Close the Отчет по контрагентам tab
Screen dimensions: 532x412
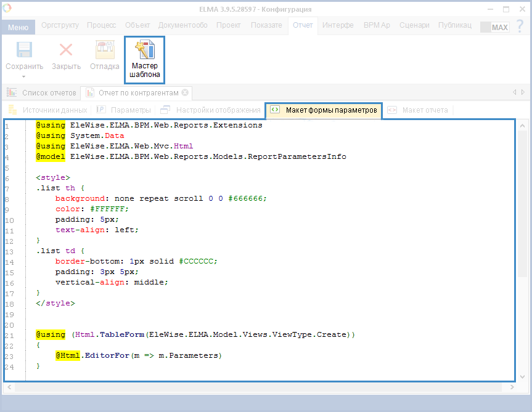click(x=185, y=92)
